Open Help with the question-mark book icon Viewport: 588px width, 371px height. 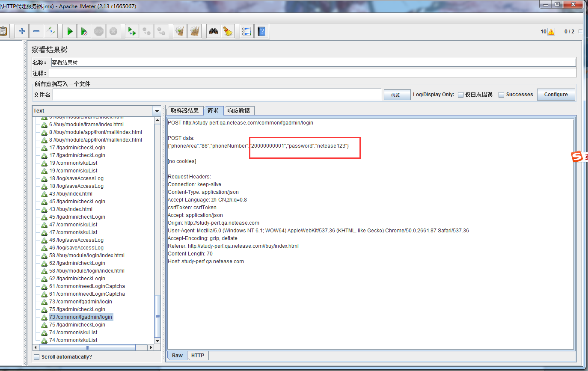pyautogui.click(x=261, y=31)
